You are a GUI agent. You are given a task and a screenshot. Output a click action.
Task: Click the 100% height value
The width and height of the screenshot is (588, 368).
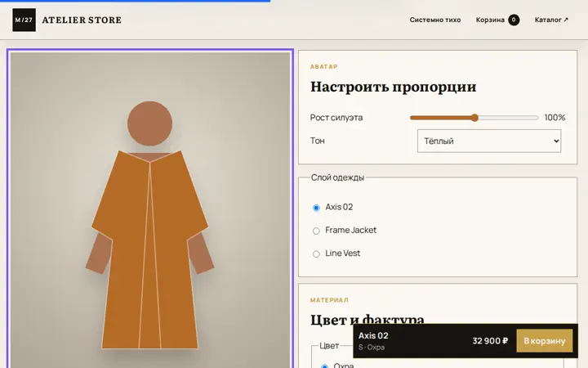(x=555, y=118)
